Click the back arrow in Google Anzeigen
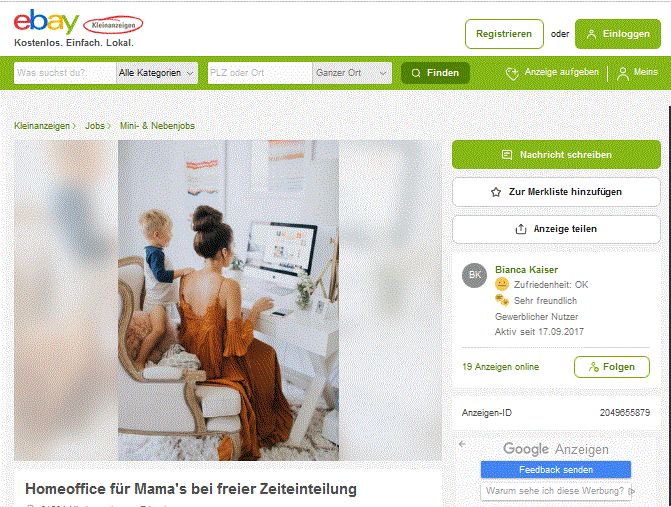The height and width of the screenshot is (507, 671). coord(462,444)
